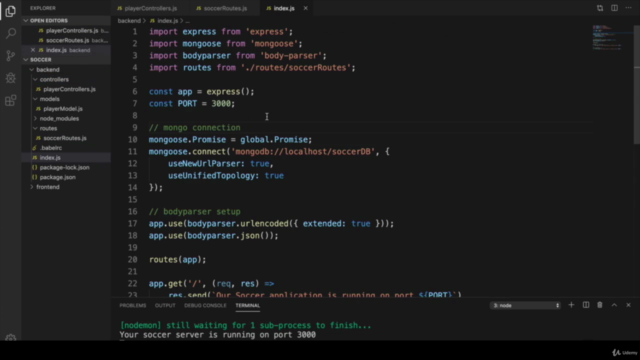Screen dimensions: 640x360
Task: Open the Extensions view
Action: [11, 100]
